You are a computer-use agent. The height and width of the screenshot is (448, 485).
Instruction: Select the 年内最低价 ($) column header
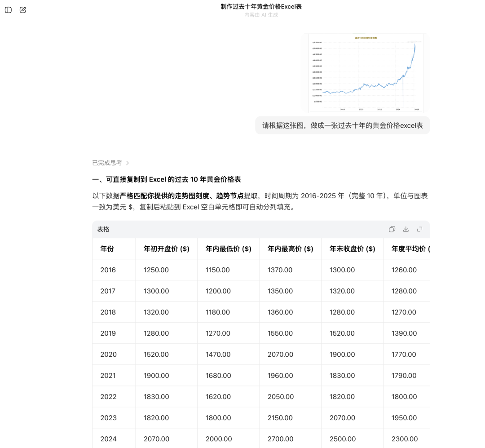228,248
